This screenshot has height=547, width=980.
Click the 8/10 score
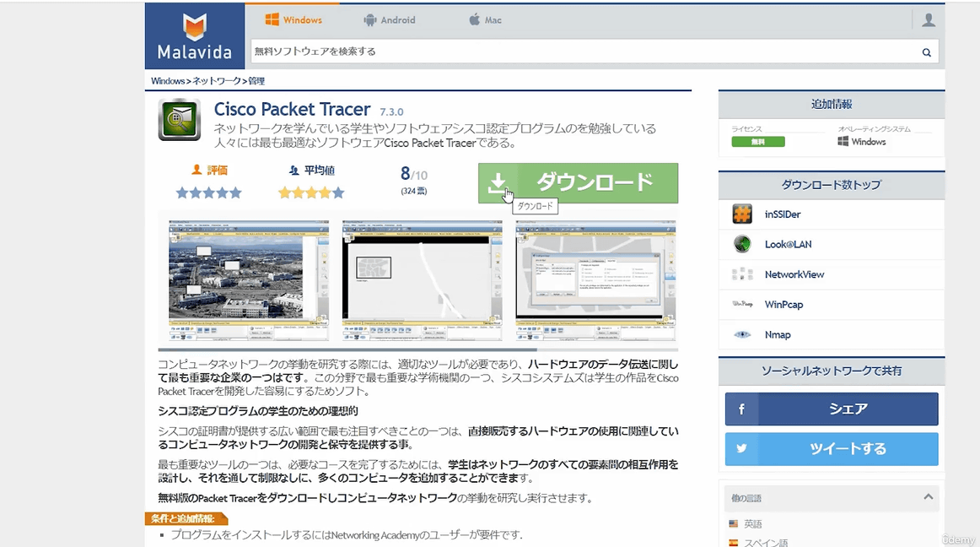click(414, 174)
